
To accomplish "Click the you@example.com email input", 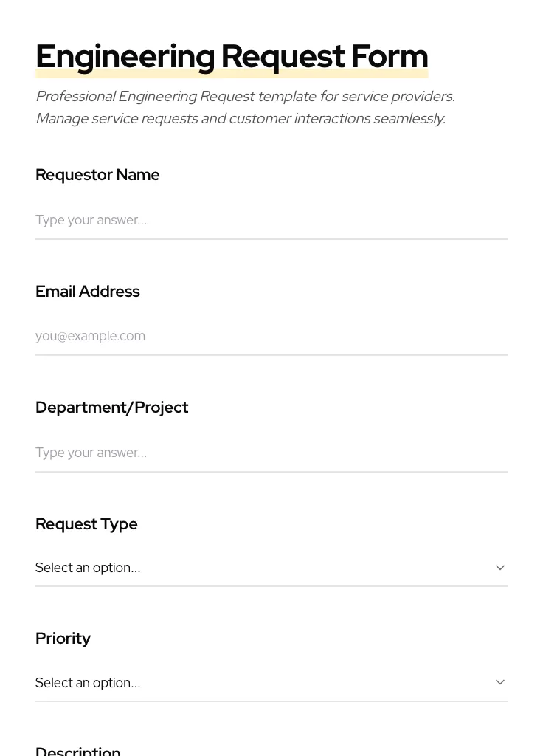I will click(x=271, y=336).
